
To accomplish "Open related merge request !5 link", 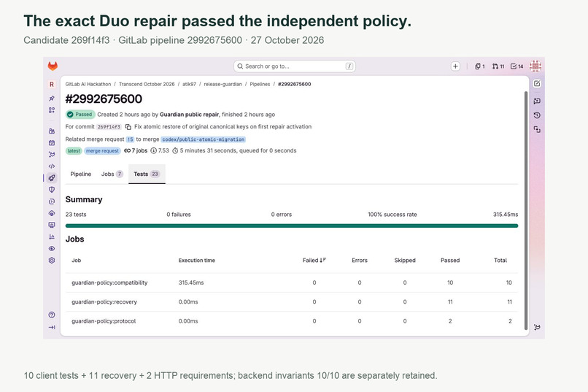I will pyautogui.click(x=130, y=139).
